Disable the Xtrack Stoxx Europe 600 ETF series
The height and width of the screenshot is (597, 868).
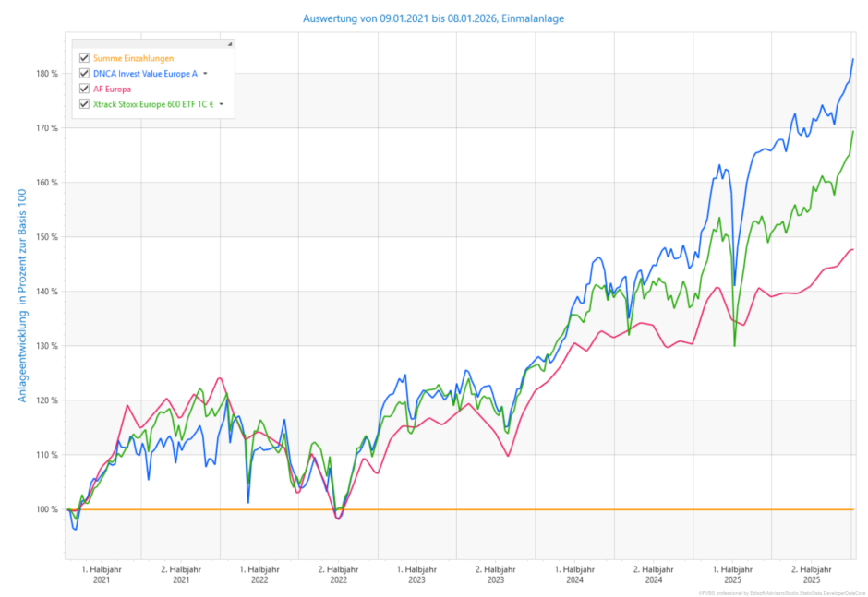click(x=84, y=104)
